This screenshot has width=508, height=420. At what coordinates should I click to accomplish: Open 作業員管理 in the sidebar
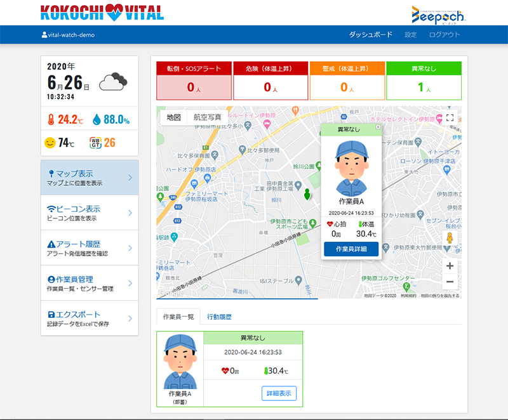pos(90,283)
